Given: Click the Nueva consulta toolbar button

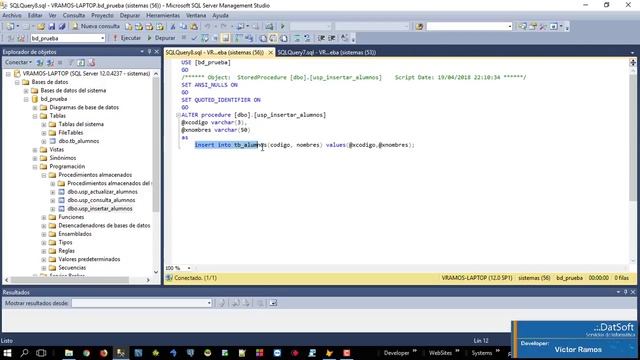Looking at the screenshot, I should 96,26.
